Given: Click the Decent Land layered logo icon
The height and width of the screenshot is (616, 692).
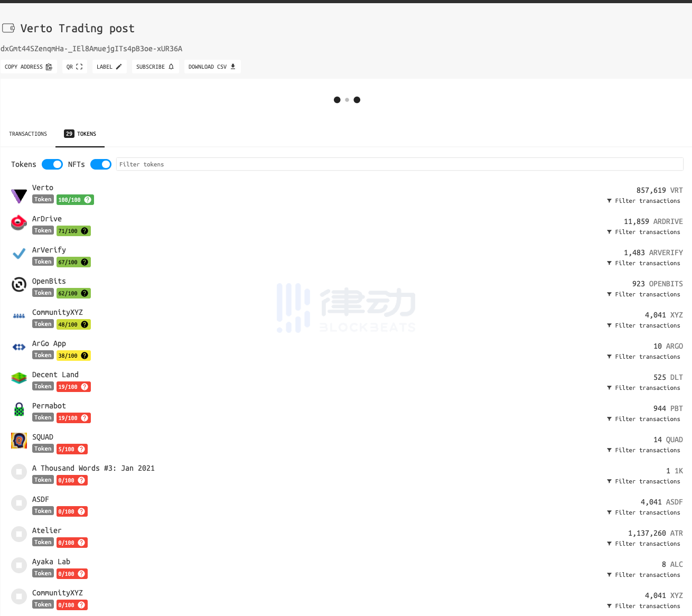Looking at the screenshot, I should [x=19, y=378].
